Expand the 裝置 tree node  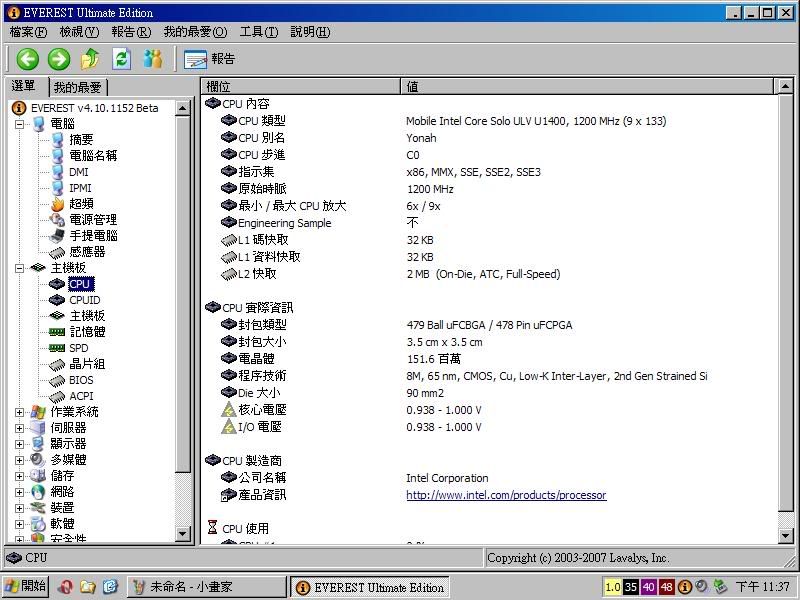19,508
